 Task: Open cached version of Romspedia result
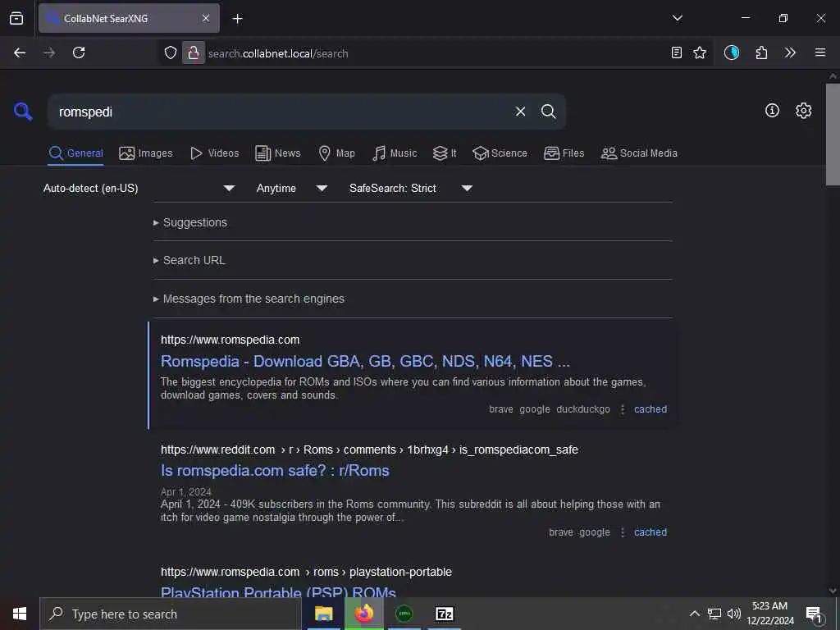pos(651,409)
